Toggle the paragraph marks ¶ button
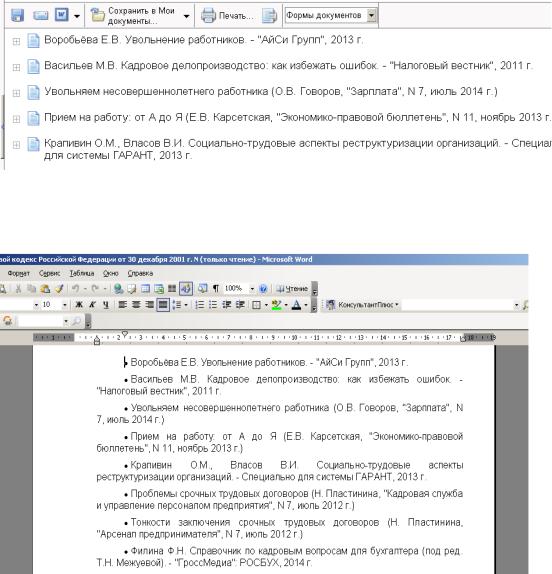552x574 pixels. click(216, 289)
